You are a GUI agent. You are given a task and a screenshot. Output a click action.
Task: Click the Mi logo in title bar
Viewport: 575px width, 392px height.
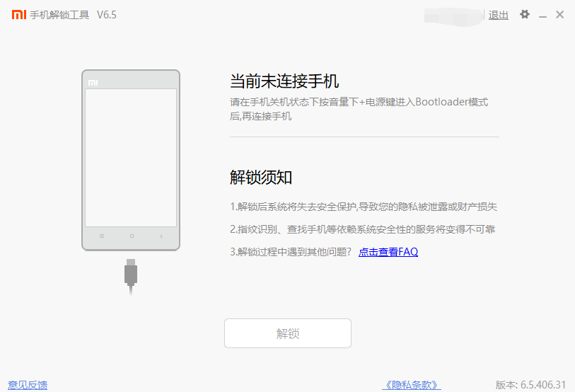pos(19,15)
